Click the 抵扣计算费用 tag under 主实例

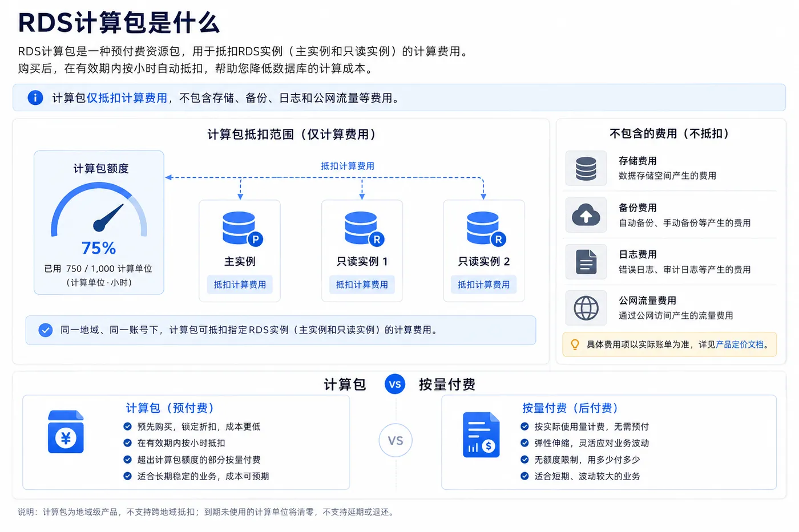click(240, 285)
